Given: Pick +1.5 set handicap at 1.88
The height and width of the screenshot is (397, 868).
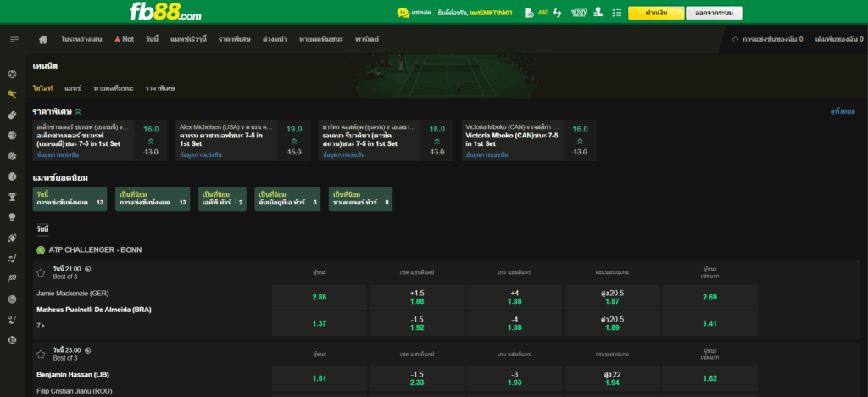Looking at the screenshot, I should point(417,298).
